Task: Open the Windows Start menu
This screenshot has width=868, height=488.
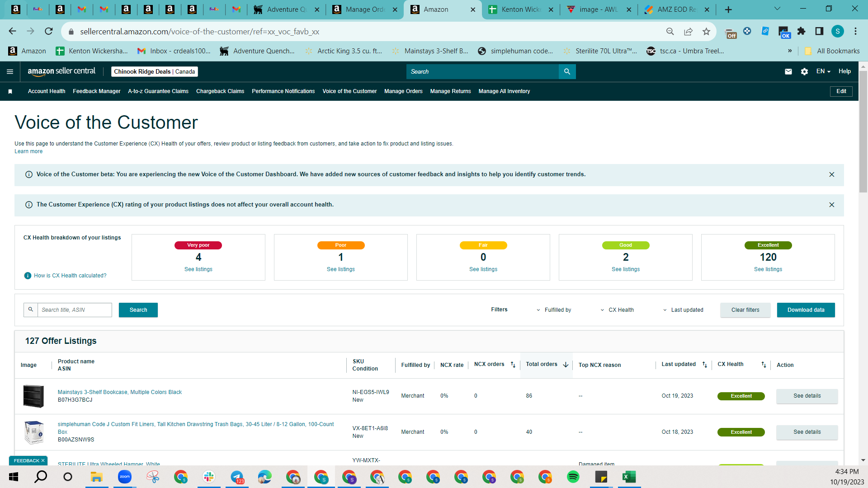Action: 14,477
